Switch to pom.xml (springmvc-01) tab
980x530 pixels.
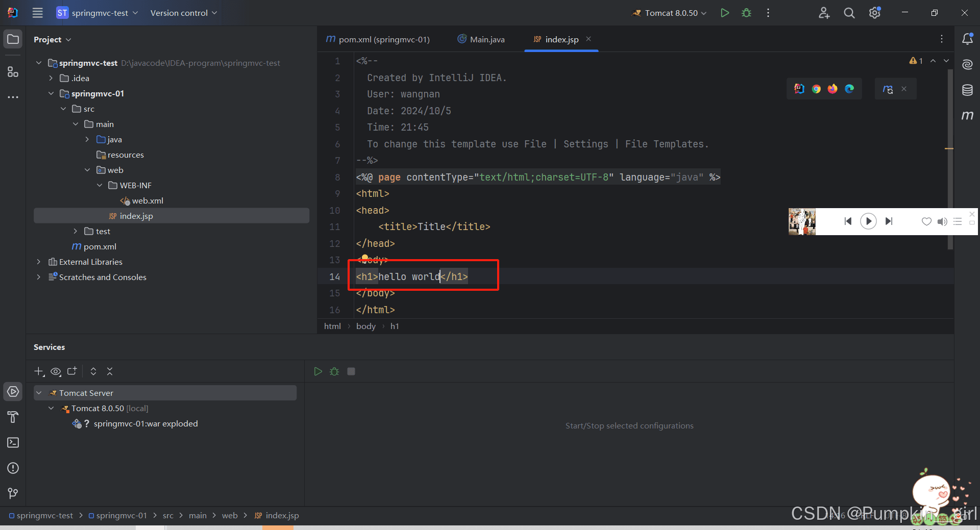tap(383, 39)
